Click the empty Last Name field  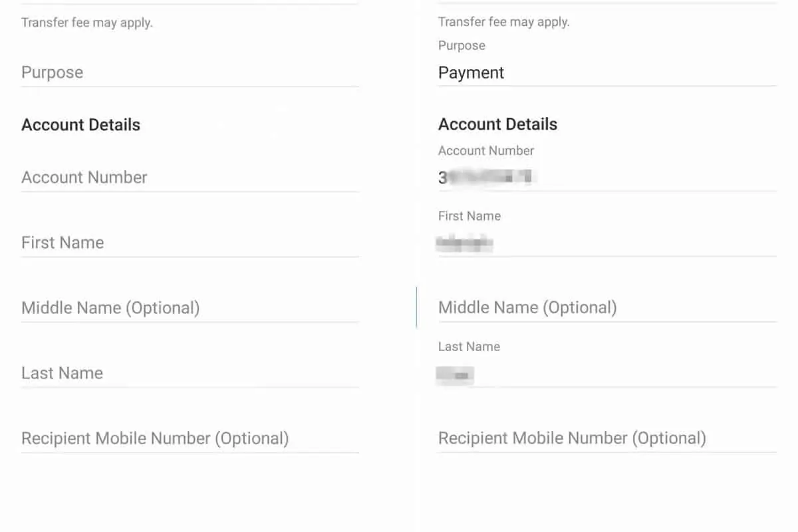[190, 373]
